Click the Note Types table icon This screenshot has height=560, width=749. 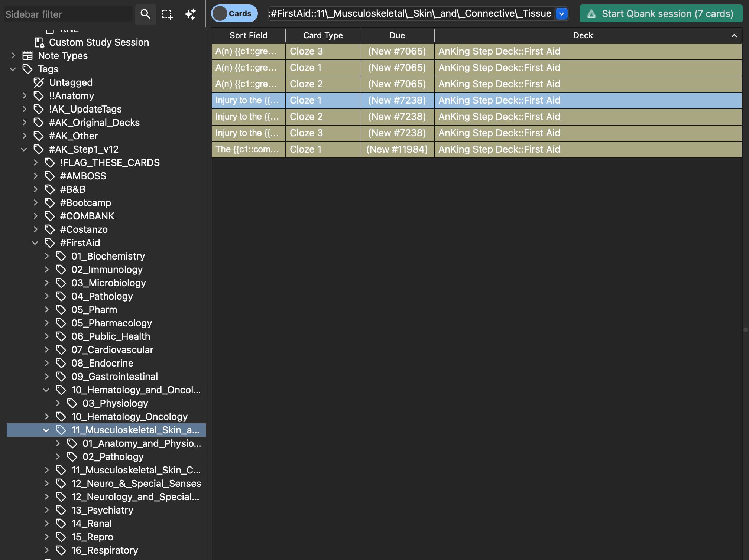point(27,56)
